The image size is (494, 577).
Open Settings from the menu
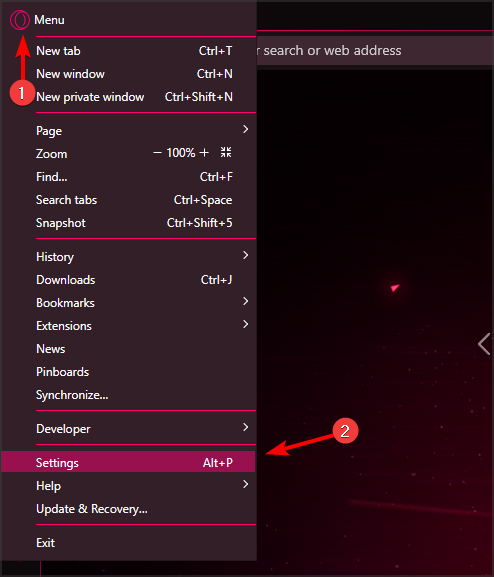[x=128, y=463]
